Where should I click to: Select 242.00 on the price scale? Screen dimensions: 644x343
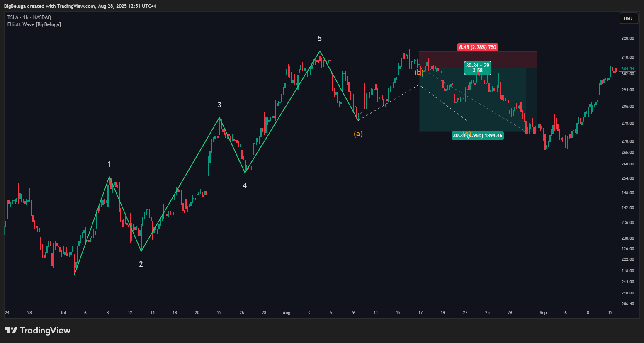tap(628, 208)
